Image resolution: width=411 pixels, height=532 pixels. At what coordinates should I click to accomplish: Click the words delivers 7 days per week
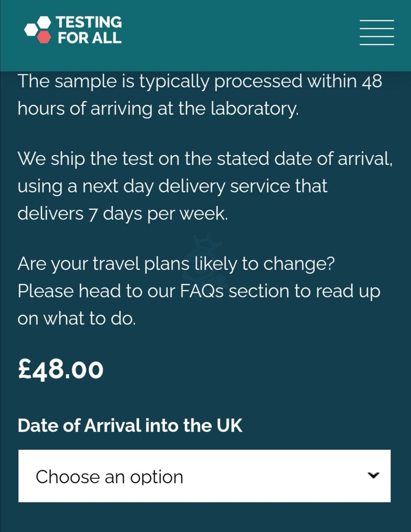[123, 213]
